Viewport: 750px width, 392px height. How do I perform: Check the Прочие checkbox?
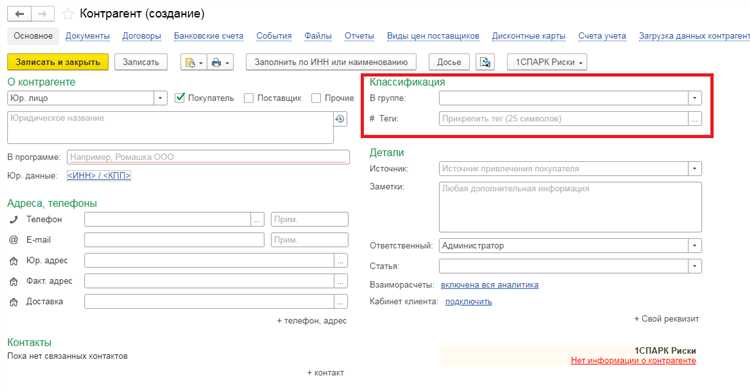coord(316,98)
